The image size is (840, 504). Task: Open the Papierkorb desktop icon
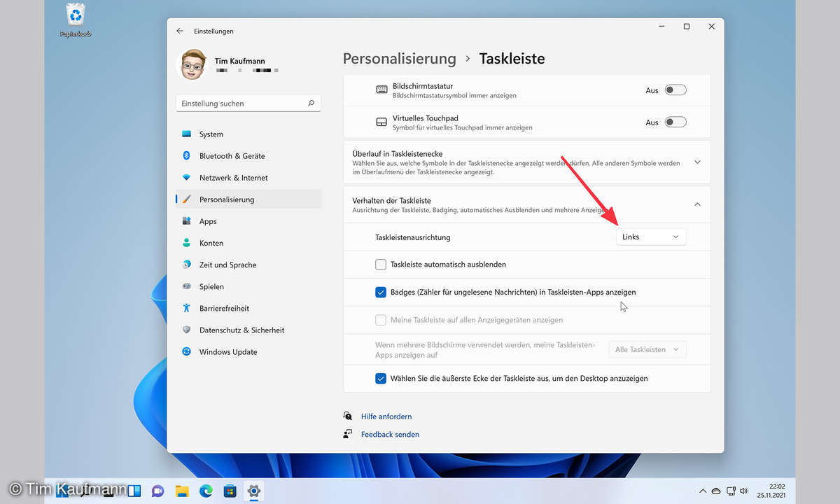(76, 20)
